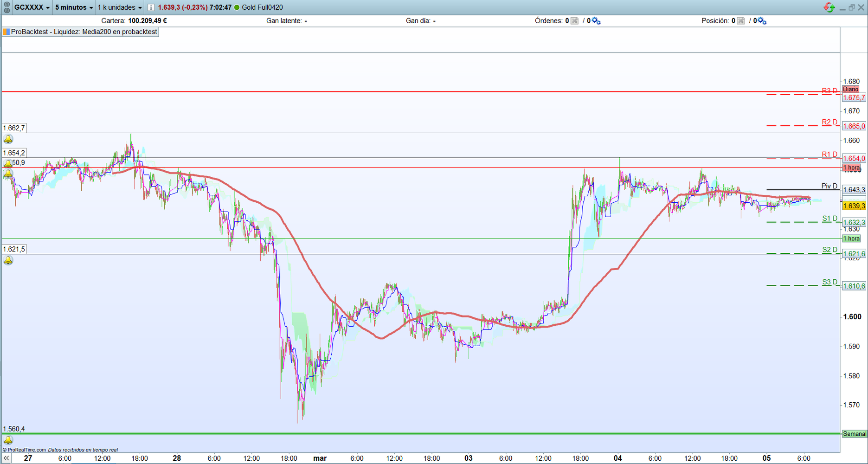Click the chart group link icon
The image size is (868, 464).
6,7
